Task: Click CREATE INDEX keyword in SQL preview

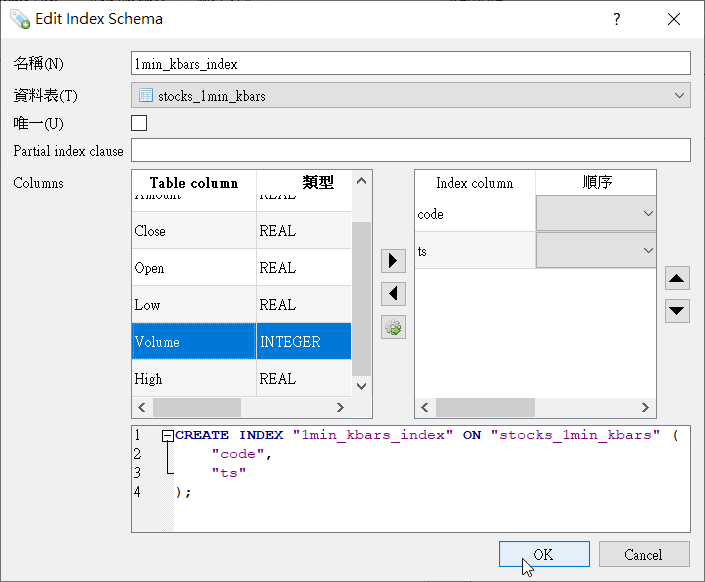Action: pos(229,435)
